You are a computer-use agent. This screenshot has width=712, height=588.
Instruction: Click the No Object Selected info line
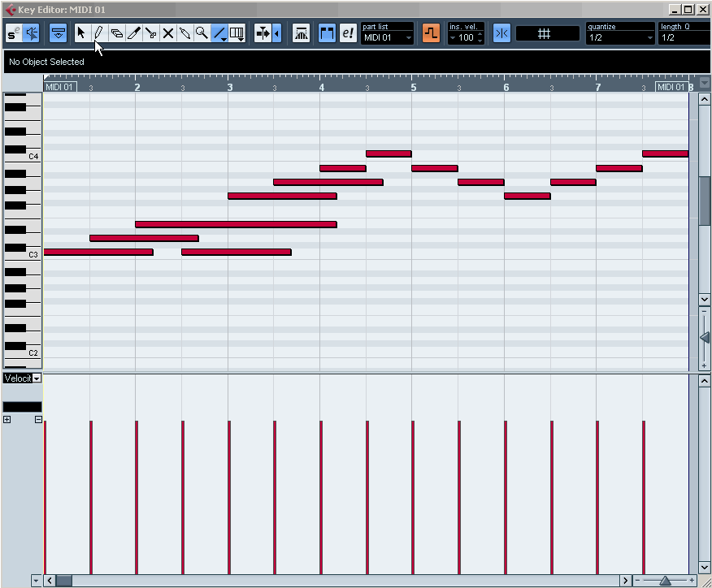click(x=46, y=62)
